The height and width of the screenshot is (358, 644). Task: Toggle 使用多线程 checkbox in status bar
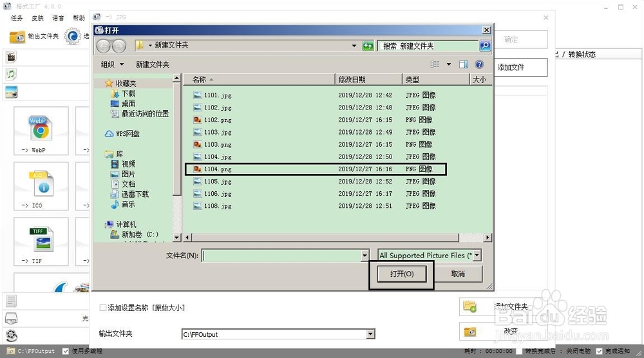[65, 351]
